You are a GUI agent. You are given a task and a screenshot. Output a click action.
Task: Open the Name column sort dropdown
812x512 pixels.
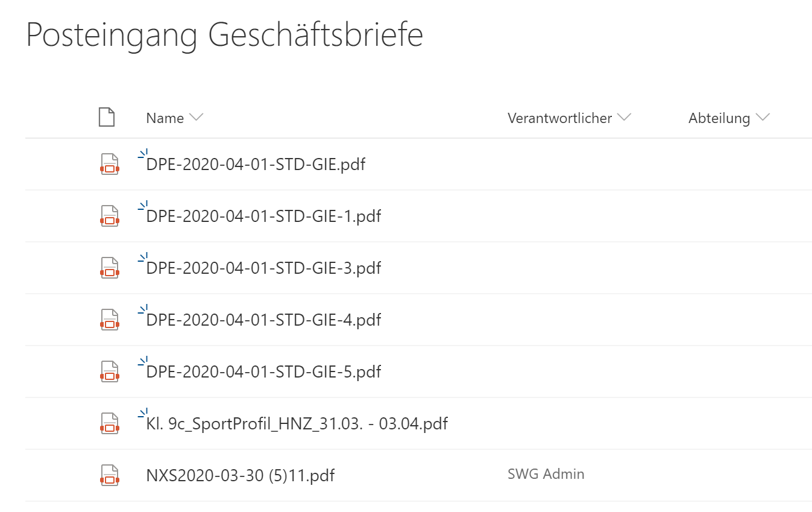(196, 118)
